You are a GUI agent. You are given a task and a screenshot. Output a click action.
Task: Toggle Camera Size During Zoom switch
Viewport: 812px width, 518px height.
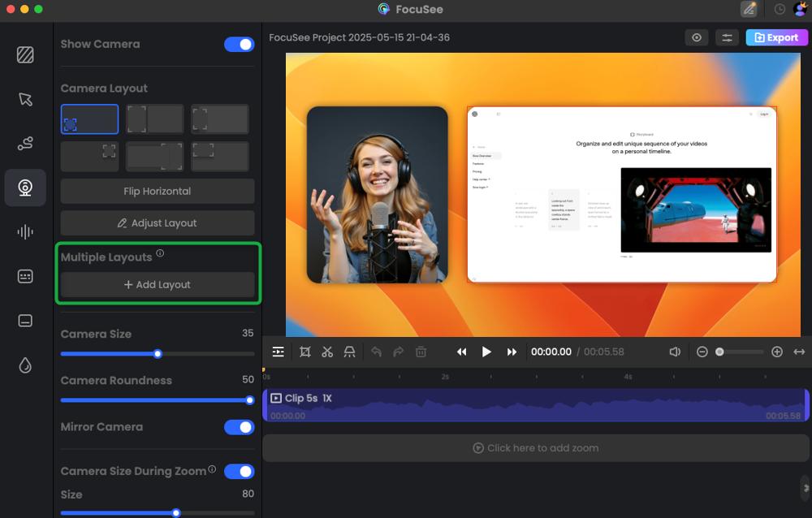point(240,472)
